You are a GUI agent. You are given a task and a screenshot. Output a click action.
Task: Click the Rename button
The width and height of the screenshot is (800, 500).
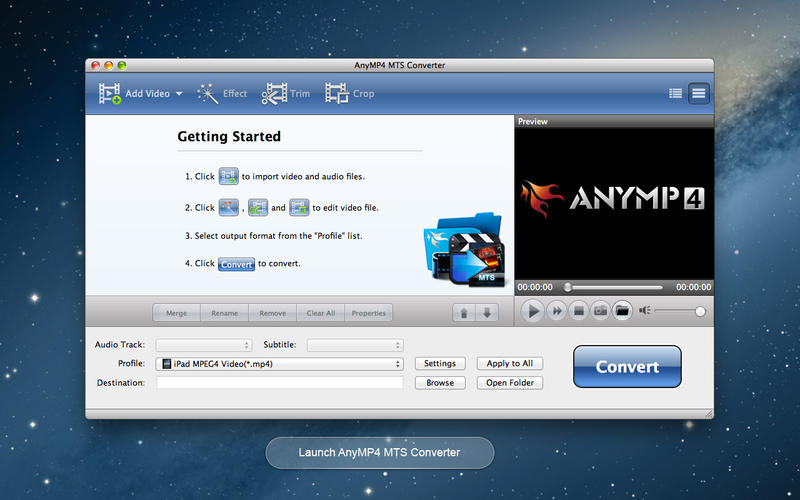224,313
